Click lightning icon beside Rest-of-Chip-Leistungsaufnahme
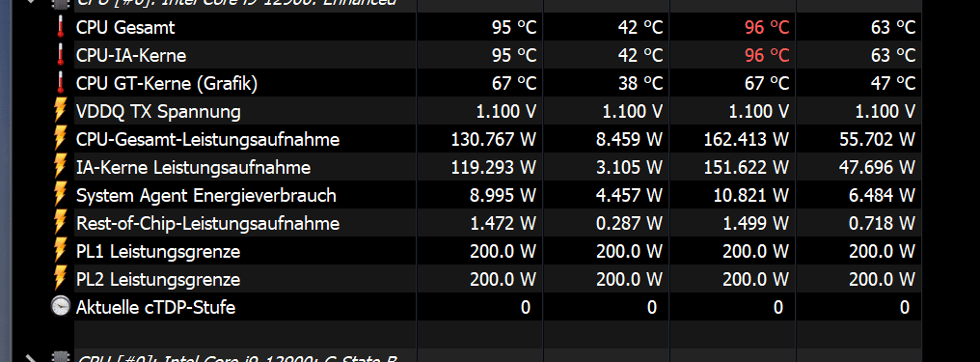The width and height of the screenshot is (980, 362). pos(61,223)
